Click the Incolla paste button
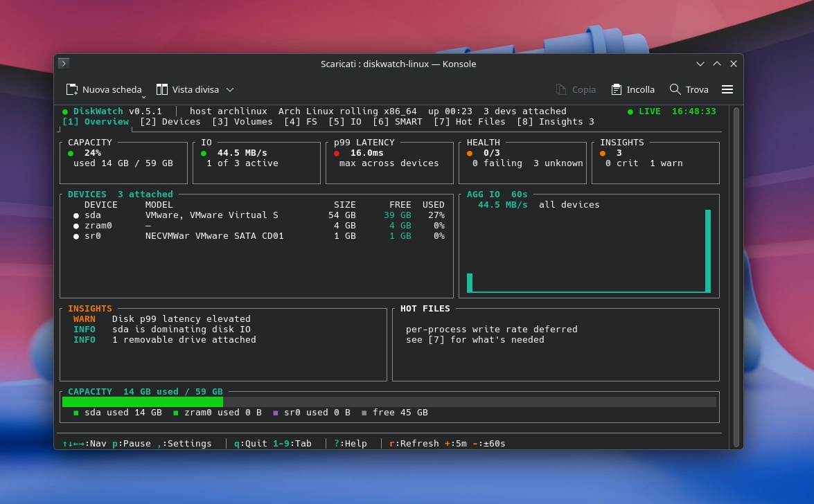 (x=632, y=90)
